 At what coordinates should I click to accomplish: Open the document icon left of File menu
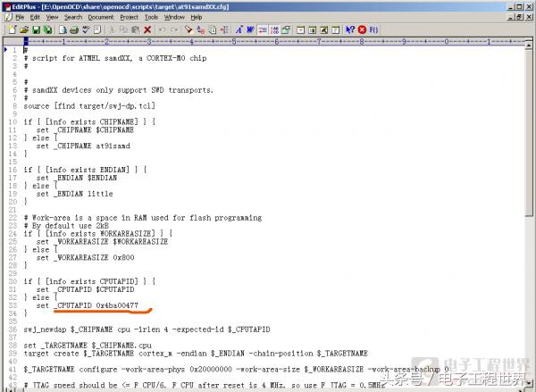click(x=9, y=17)
